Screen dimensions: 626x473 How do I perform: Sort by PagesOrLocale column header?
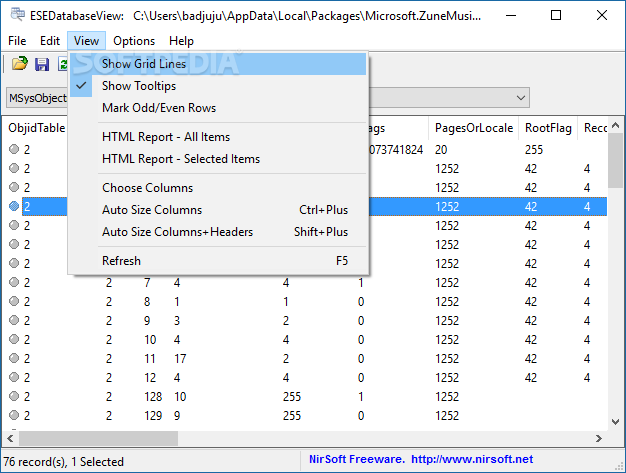(473, 128)
